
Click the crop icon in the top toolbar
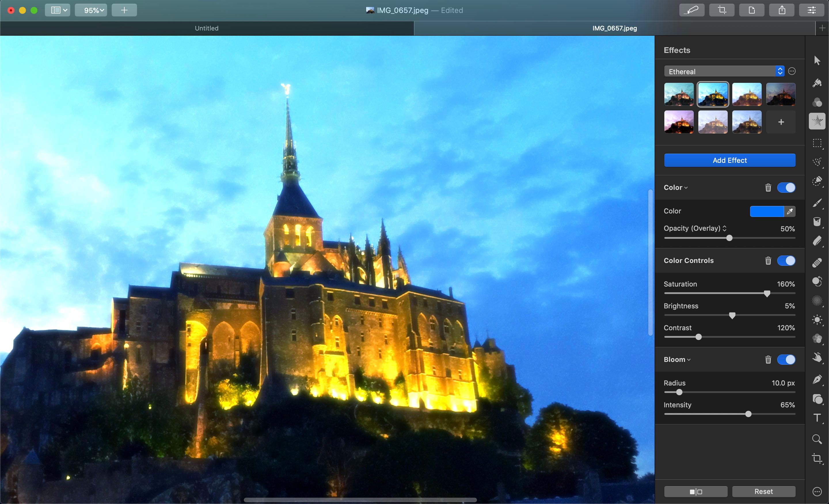(722, 10)
